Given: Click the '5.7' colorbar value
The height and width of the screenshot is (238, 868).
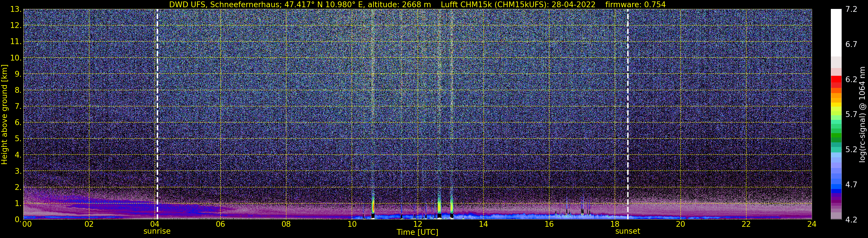Looking at the screenshot, I should pyautogui.click(x=851, y=115).
